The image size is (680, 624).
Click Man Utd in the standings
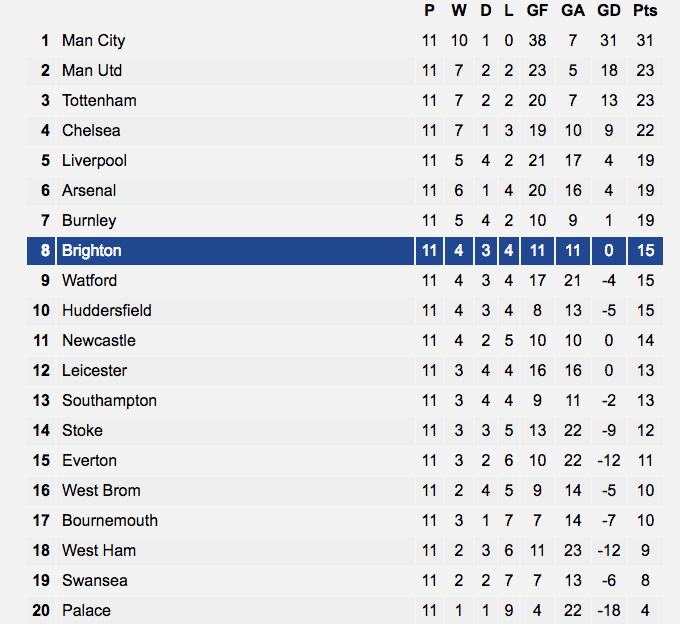[92, 71]
